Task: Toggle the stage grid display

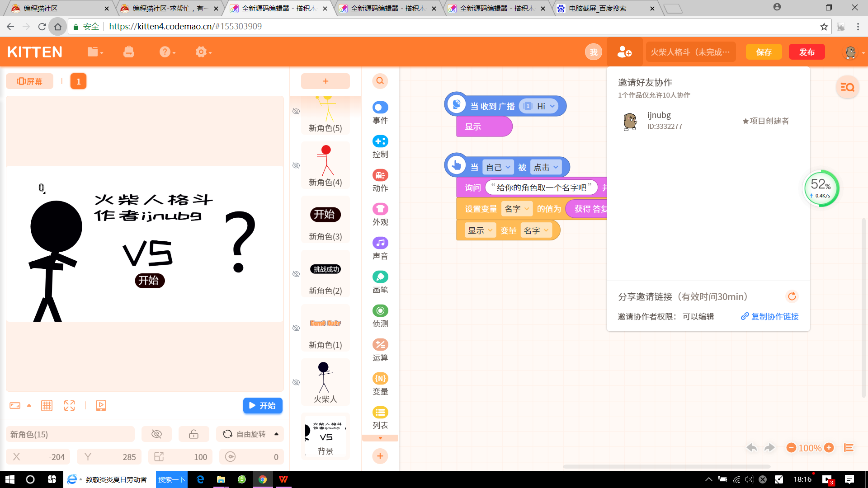Action: tap(47, 405)
